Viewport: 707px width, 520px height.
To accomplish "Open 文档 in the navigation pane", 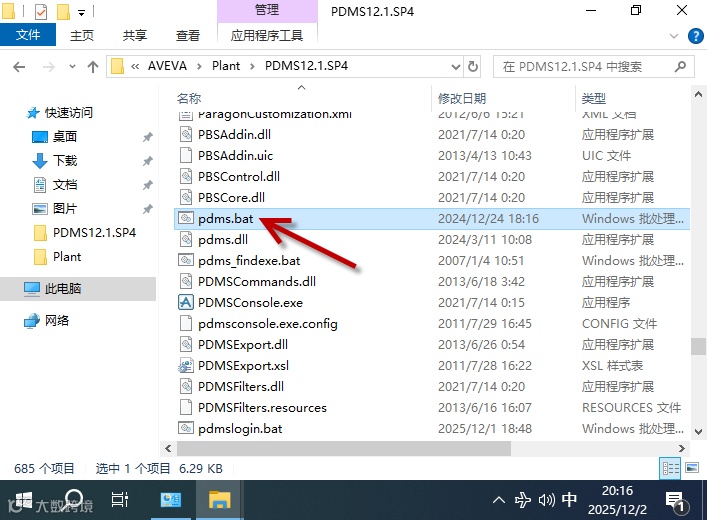I will coord(64,184).
